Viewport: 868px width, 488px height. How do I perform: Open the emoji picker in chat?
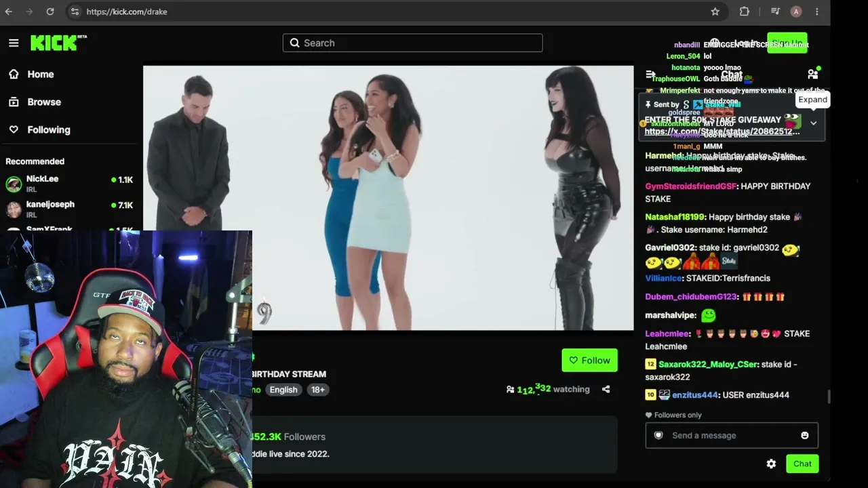pos(805,435)
